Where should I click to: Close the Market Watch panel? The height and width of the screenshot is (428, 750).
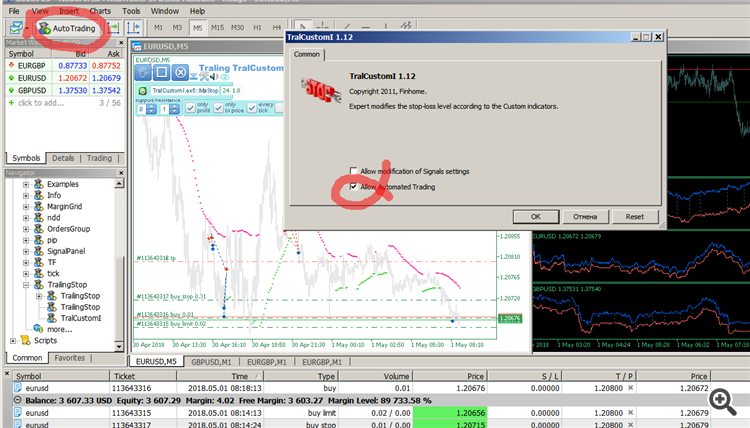coord(121,43)
